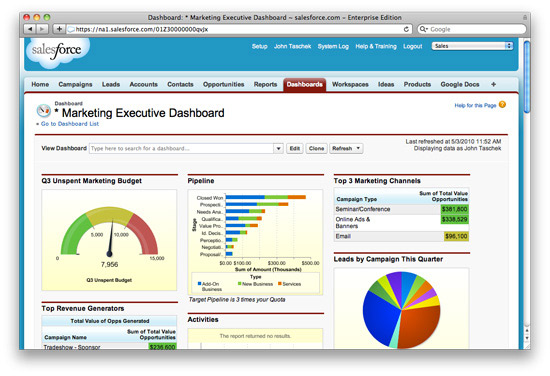Image resolution: width=550 pixels, height=376 pixels.
Task: Click the magnifier icon in the Google search box
Action: pos(423,29)
